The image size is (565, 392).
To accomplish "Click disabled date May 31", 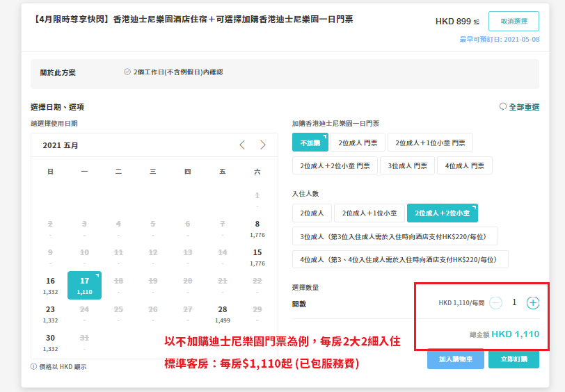I will tap(84, 343).
